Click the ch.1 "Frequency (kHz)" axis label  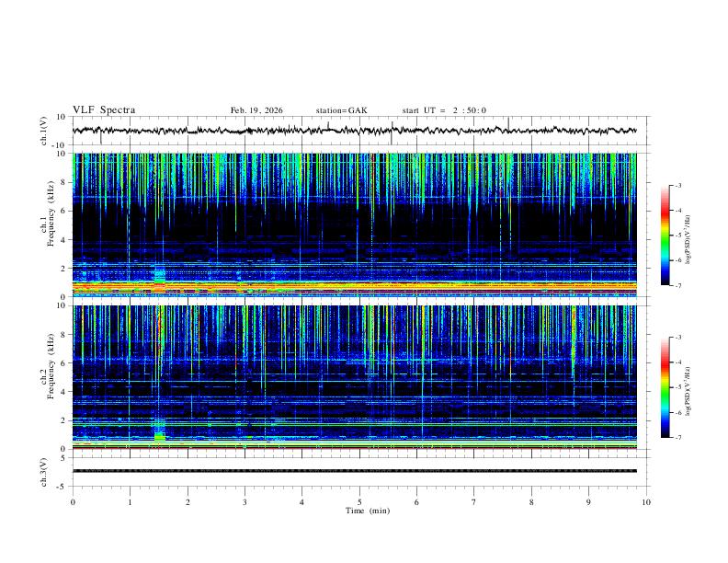(x=51, y=213)
